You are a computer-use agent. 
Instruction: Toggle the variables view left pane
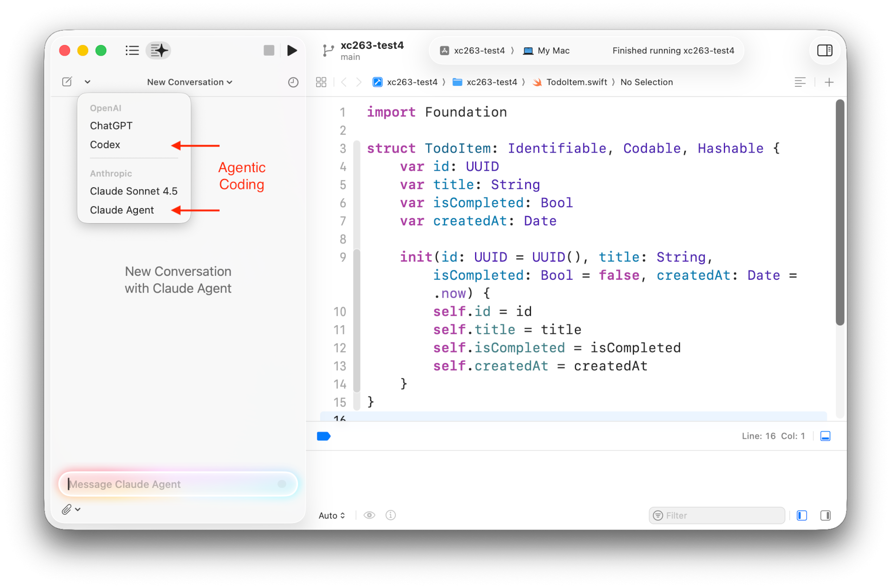801,515
